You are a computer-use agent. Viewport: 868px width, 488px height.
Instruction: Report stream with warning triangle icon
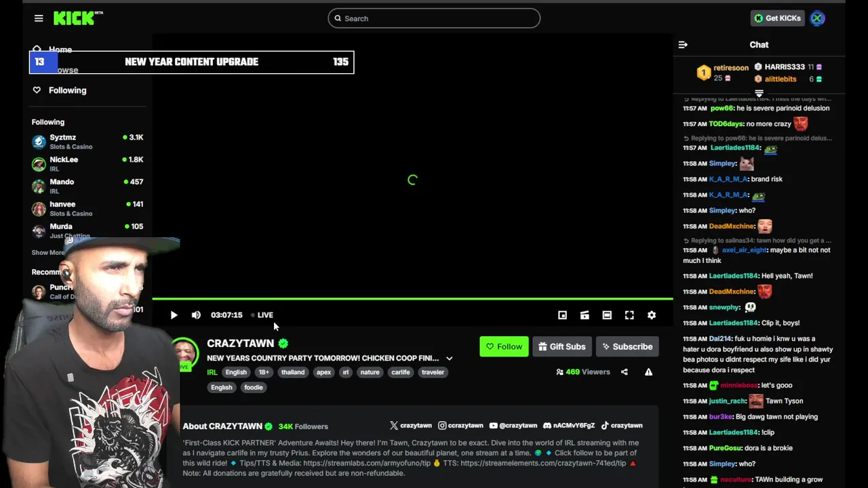(648, 372)
